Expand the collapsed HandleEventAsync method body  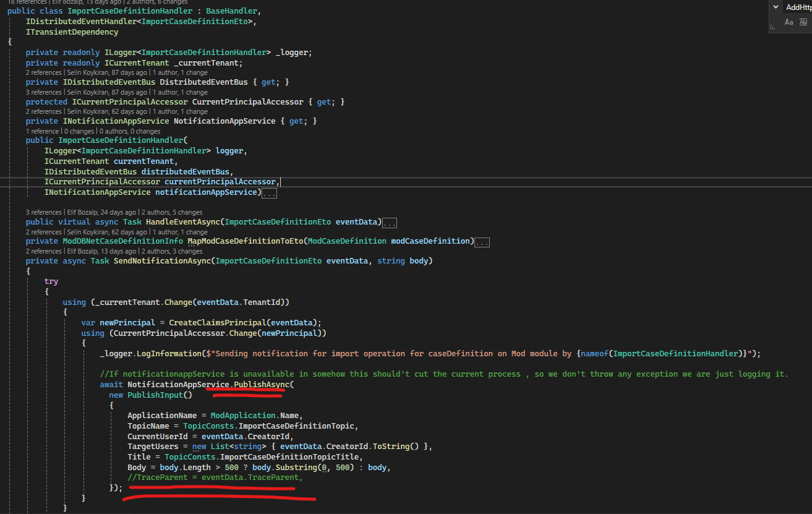390,223
